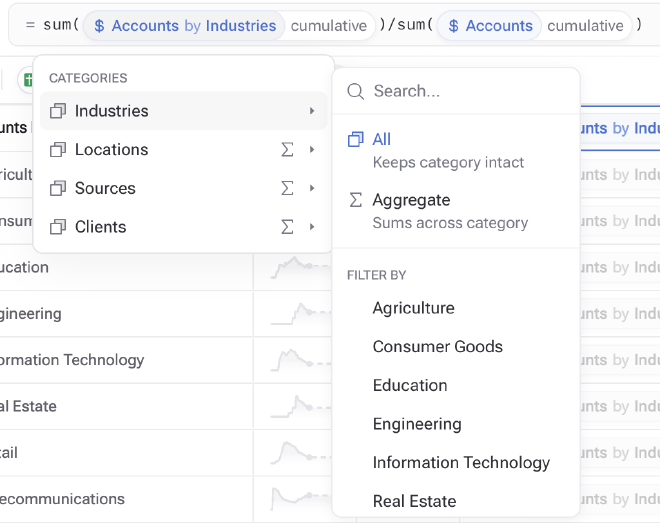
Task: Click the second Accounts formula token
Action: point(490,26)
